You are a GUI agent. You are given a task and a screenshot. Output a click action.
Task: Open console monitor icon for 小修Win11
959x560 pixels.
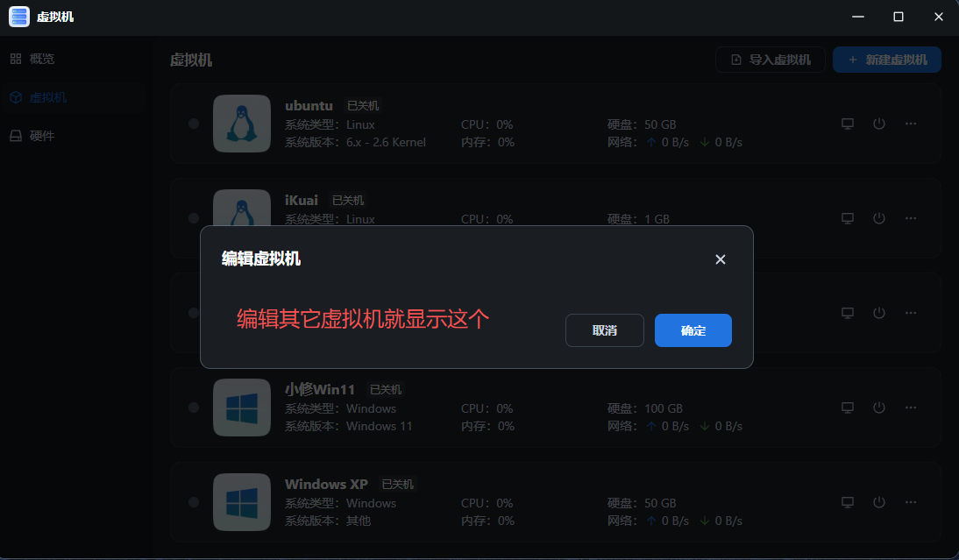(x=848, y=408)
